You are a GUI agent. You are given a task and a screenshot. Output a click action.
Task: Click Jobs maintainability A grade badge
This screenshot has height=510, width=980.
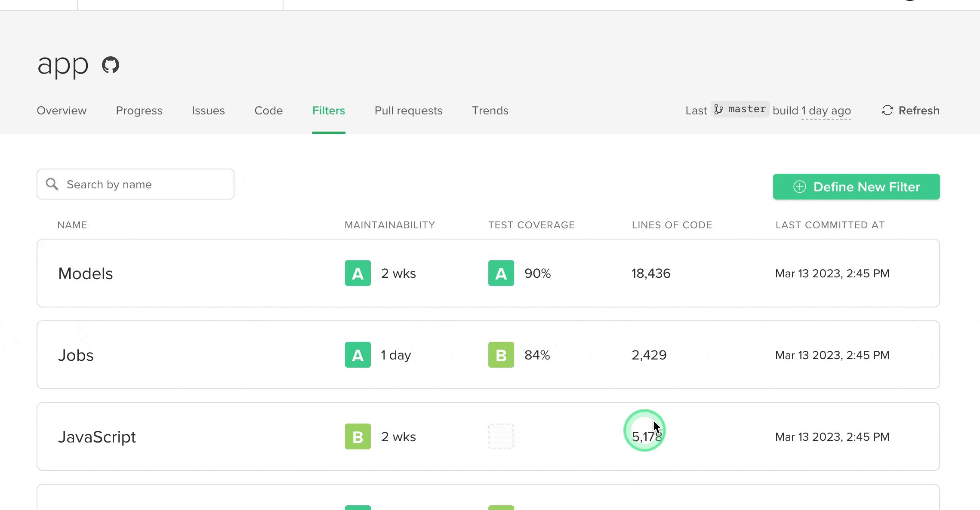tap(357, 355)
